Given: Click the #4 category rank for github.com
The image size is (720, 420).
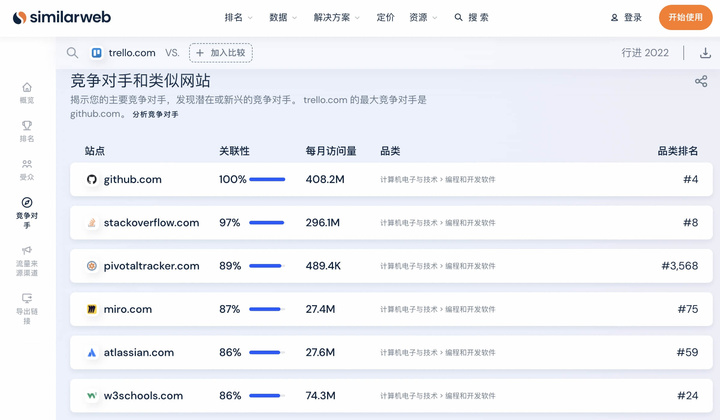Looking at the screenshot, I should tap(691, 179).
